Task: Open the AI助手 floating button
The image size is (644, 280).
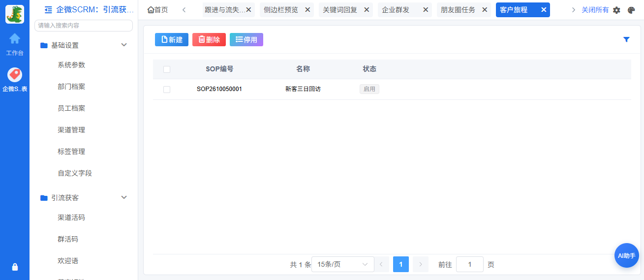Action: coord(627,255)
